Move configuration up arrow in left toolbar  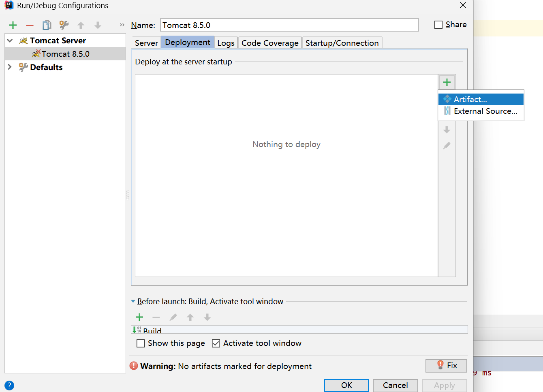pos(81,25)
